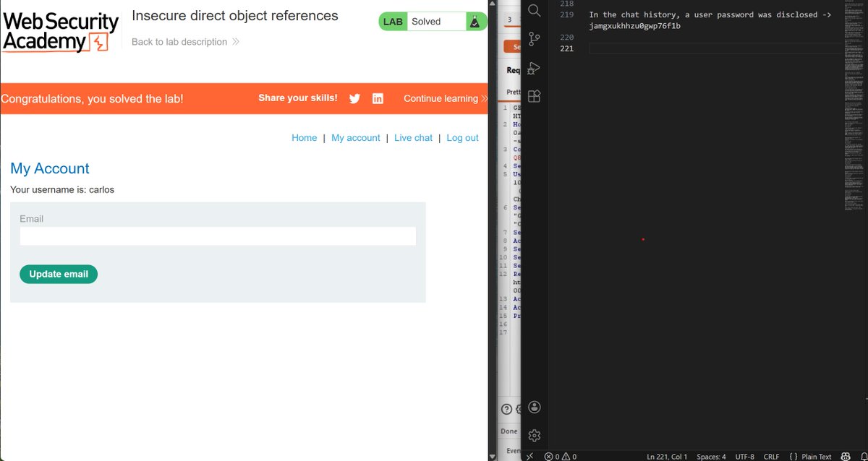
Task: Click the user account icon in the dark sidebar
Action: click(x=534, y=407)
